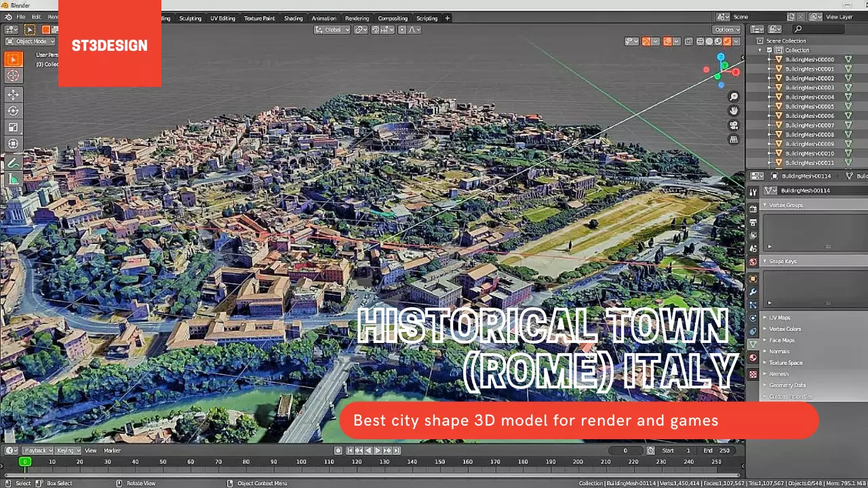Open the Object Constraints properties tab
The image size is (868, 488).
pos(753,331)
